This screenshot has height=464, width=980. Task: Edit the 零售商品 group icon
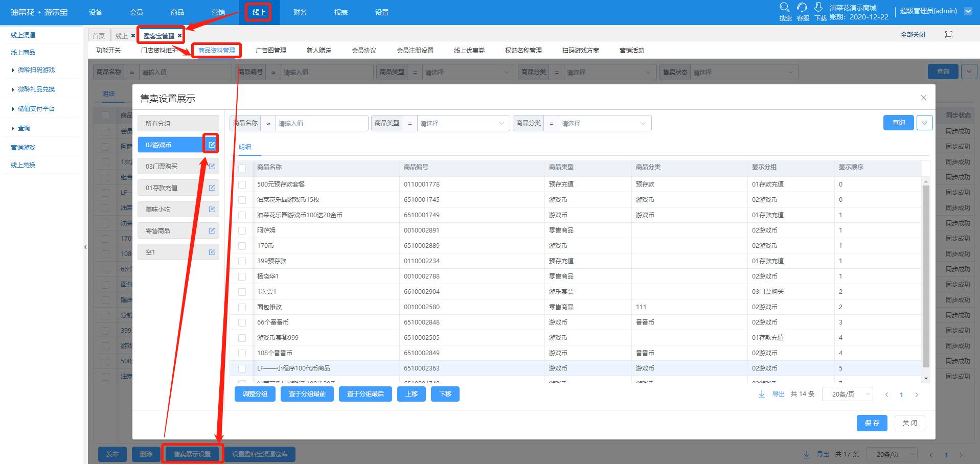pyautogui.click(x=212, y=231)
